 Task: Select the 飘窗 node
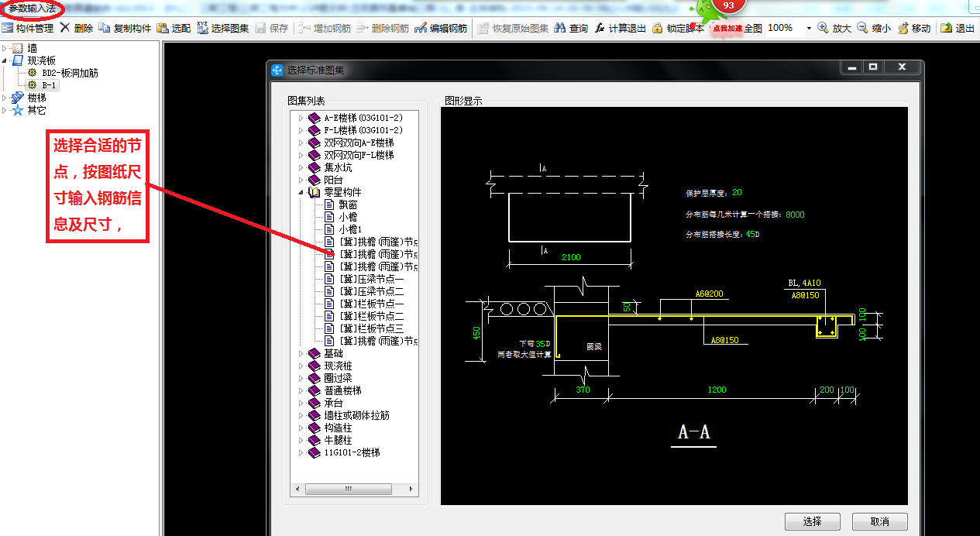coord(348,204)
